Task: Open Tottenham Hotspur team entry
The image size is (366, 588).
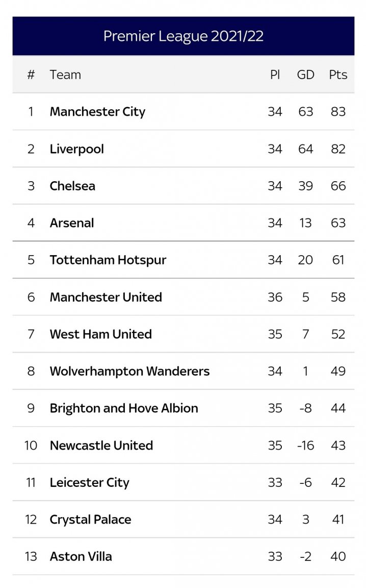Action: pos(108,260)
